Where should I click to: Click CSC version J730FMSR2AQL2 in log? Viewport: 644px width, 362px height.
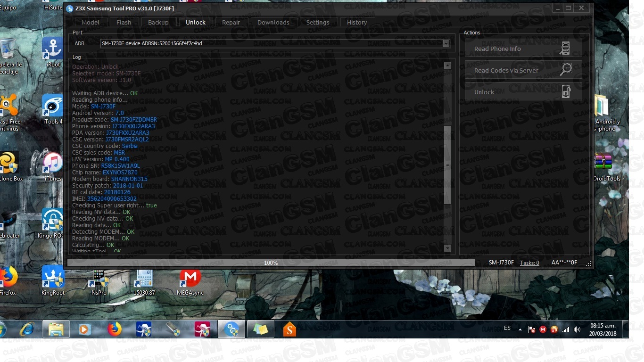click(x=127, y=140)
